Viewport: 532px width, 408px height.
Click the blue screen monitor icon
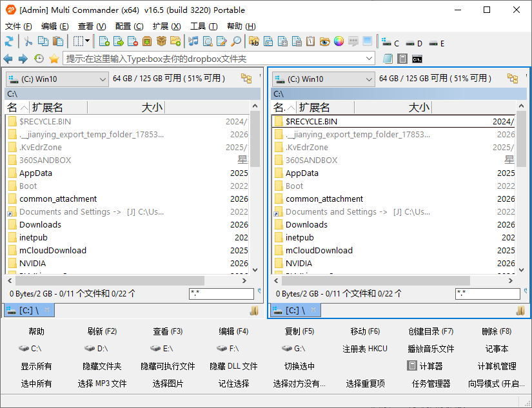pos(367,41)
